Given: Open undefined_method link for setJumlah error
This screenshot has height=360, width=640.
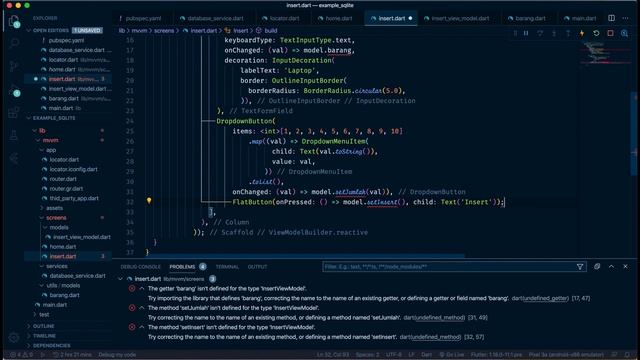Looking at the screenshot, I should pos(439,318).
